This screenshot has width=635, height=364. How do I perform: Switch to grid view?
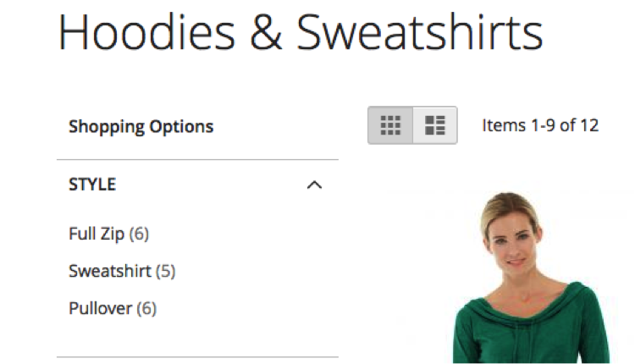coord(390,125)
